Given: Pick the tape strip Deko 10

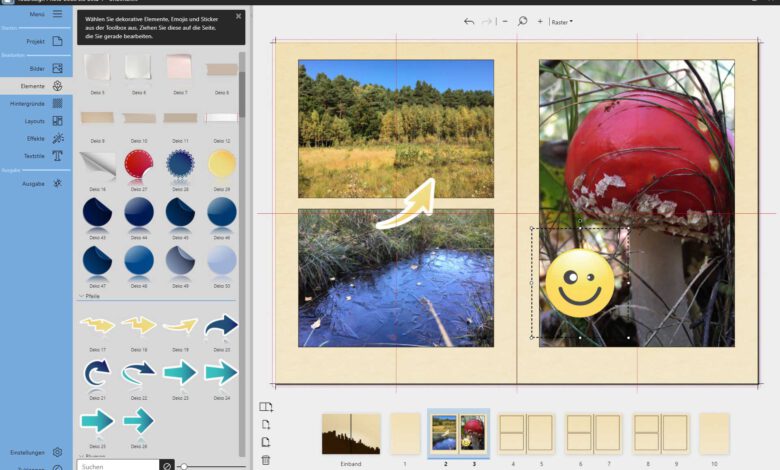Looking at the screenshot, I should tap(139, 118).
